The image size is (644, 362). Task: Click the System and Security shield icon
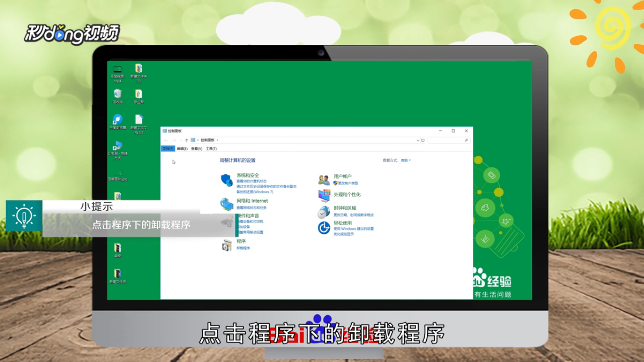pyautogui.click(x=227, y=180)
